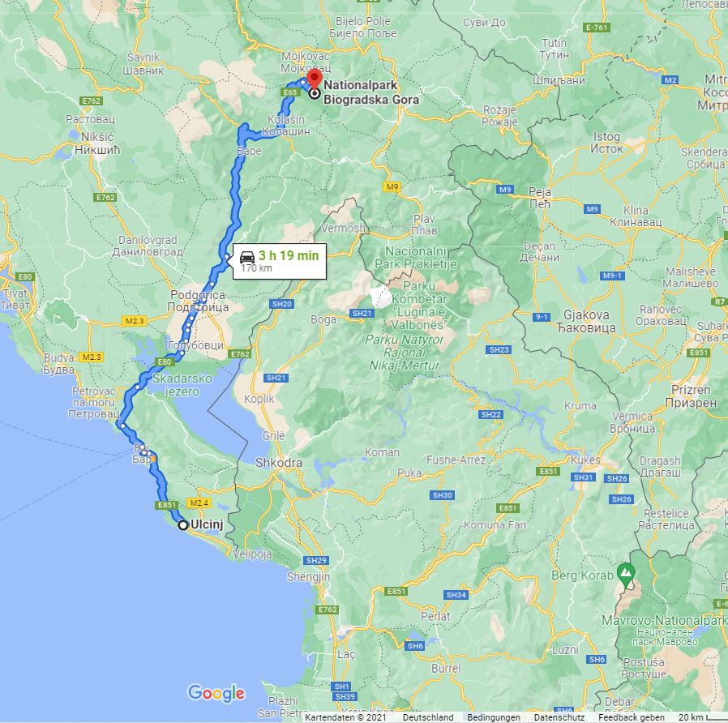Open the Bedingungen link in footer

[x=494, y=717]
